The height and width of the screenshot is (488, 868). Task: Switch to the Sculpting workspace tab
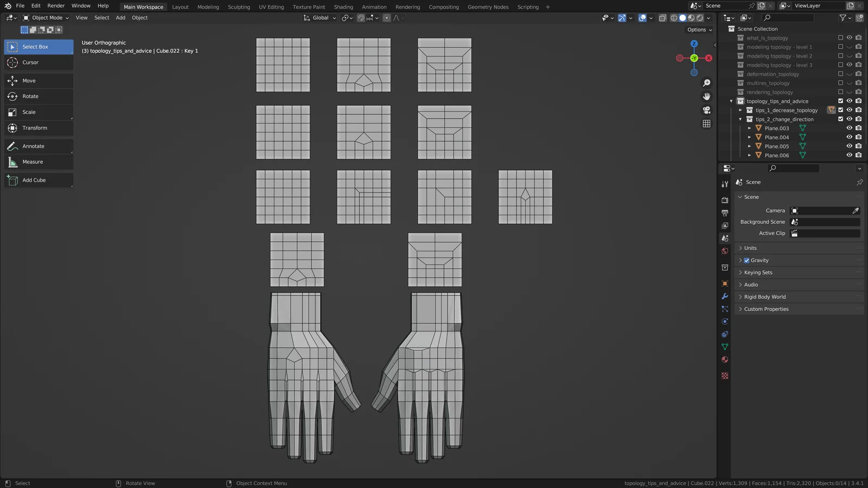[239, 7]
